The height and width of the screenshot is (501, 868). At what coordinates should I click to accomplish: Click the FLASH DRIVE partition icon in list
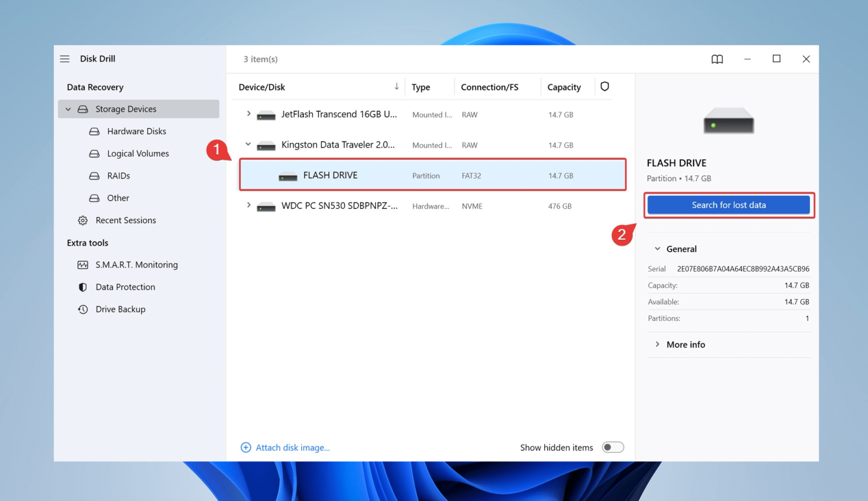point(288,176)
